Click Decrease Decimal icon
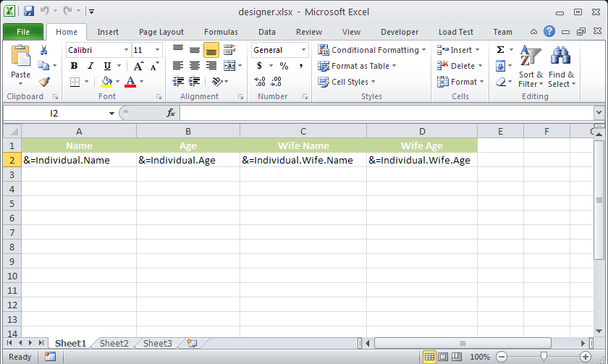The width and height of the screenshot is (608, 364). click(x=276, y=81)
